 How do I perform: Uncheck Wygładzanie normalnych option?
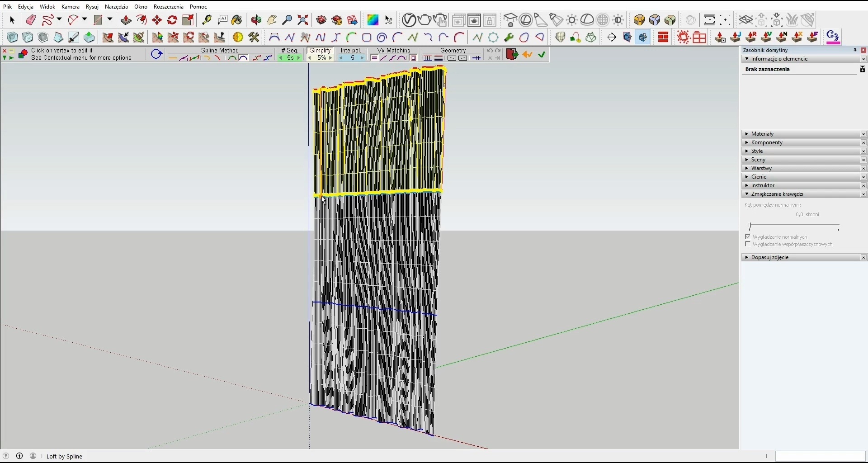[x=748, y=236]
